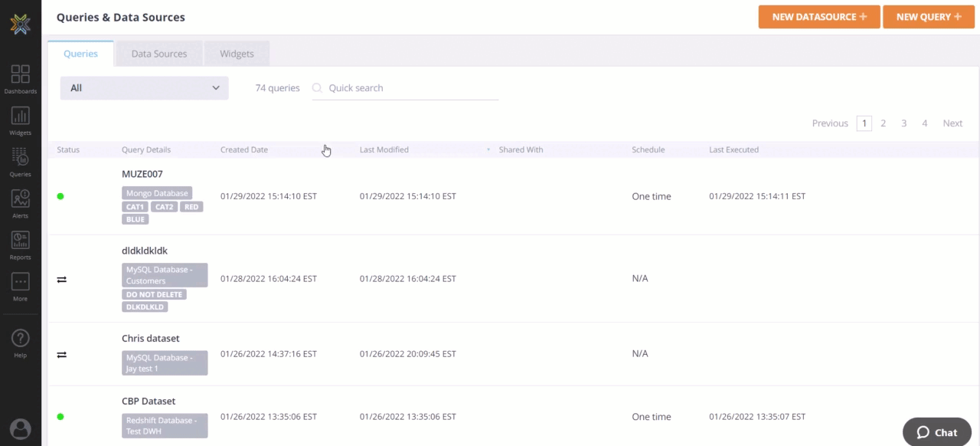980x446 pixels.
Task: Switch to the Widgets tab
Action: (x=237, y=54)
